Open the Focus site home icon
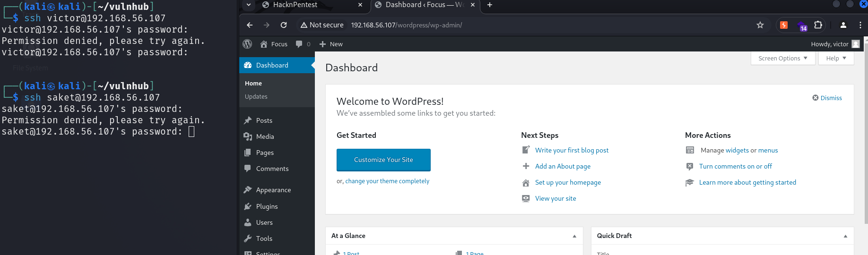The width and height of the screenshot is (868, 255). pyautogui.click(x=264, y=44)
